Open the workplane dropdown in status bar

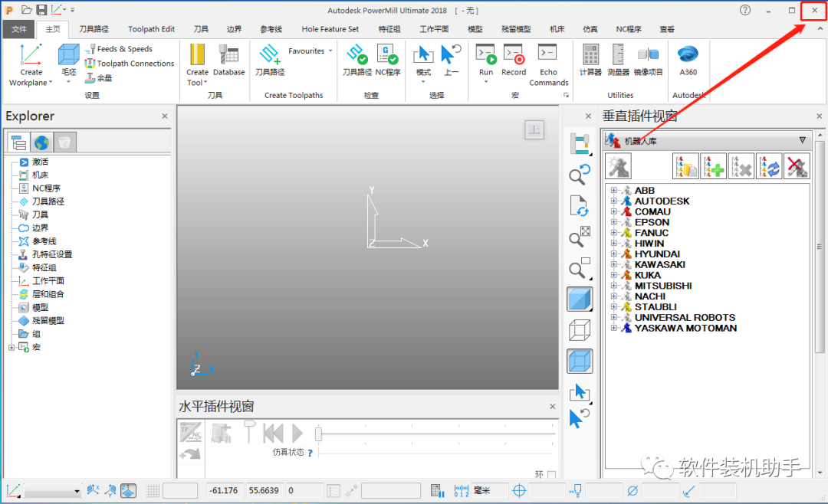tap(77, 491)
